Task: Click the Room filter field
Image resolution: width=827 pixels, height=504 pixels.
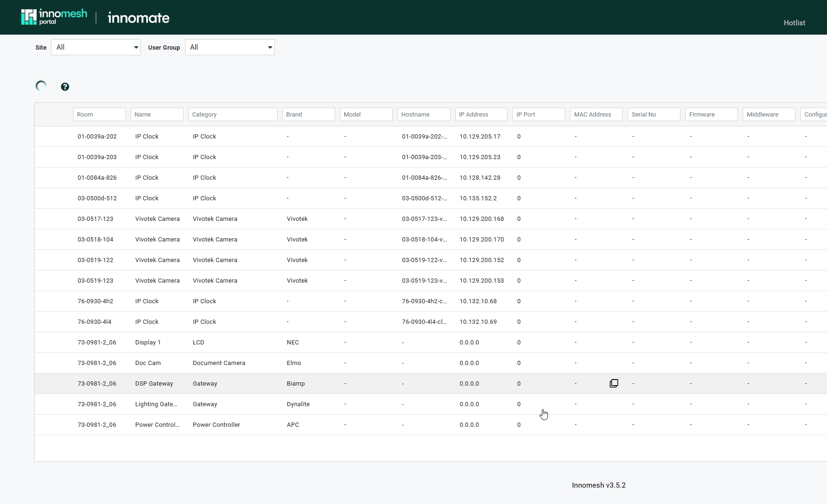Action: [99, 114]
